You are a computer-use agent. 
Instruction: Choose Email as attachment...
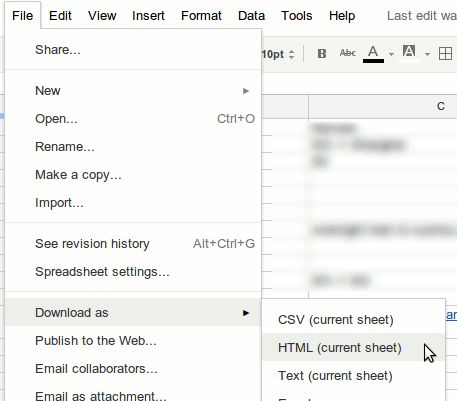(133, 393)
